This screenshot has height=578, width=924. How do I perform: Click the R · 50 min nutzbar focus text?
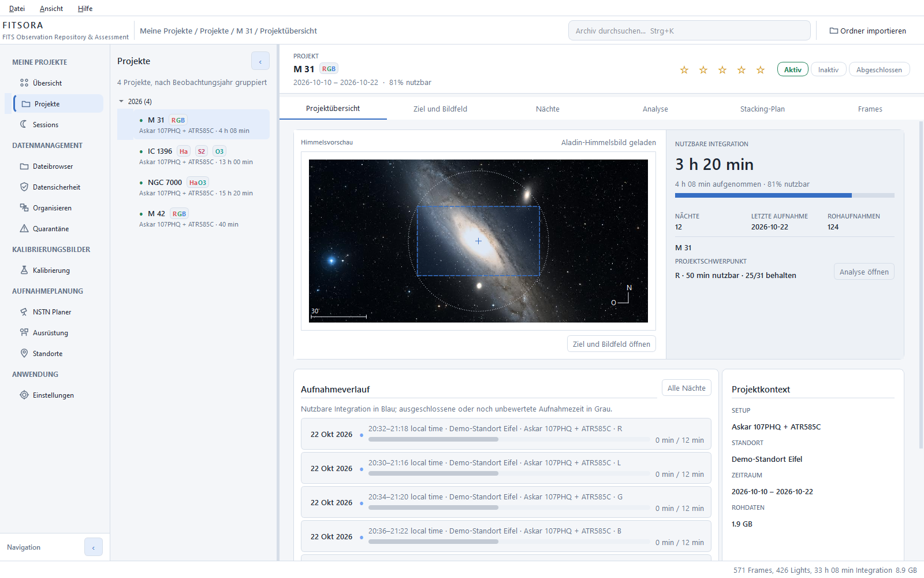pyautogui.click(x=736, y=275)
